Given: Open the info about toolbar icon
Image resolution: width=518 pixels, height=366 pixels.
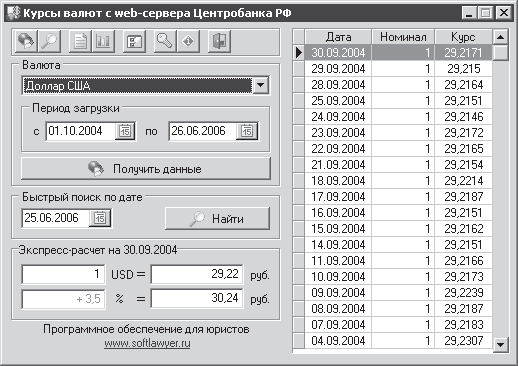Looking at the screenshot, I should tap(188, 42).
